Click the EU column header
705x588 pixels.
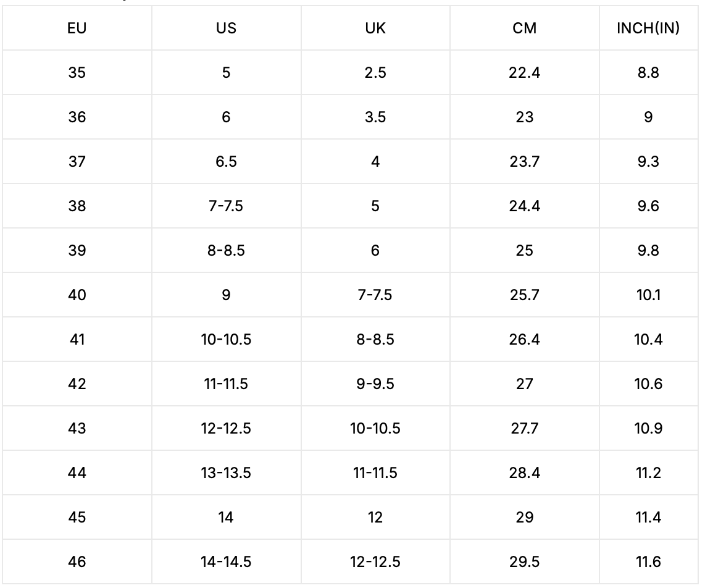coord(77,28)
